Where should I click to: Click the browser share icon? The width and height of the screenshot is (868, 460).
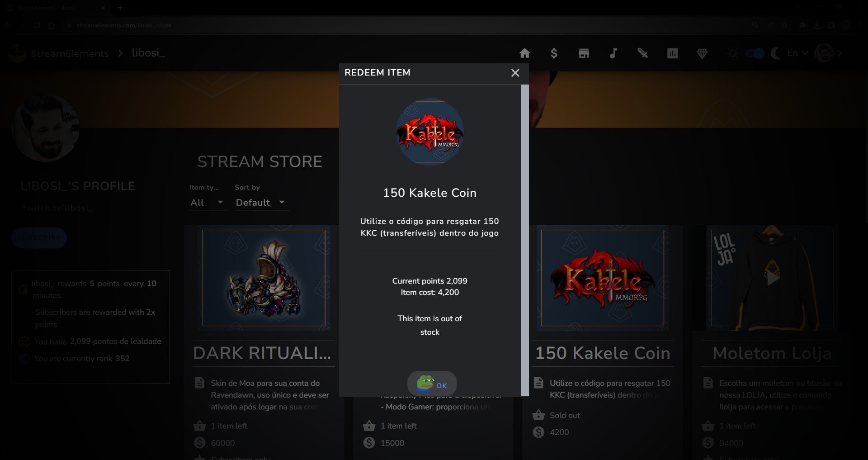tap(770, 25)
